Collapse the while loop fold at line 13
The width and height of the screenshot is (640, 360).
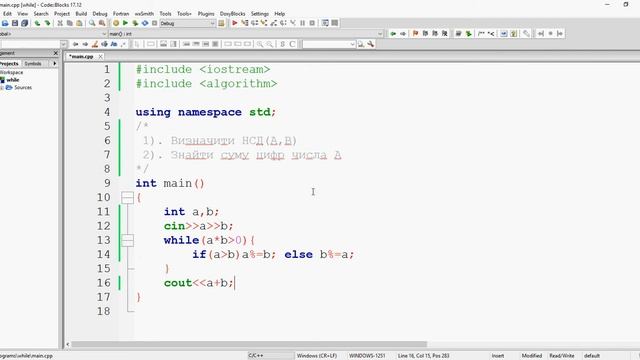pyautogui.click(x=127, y=240)
